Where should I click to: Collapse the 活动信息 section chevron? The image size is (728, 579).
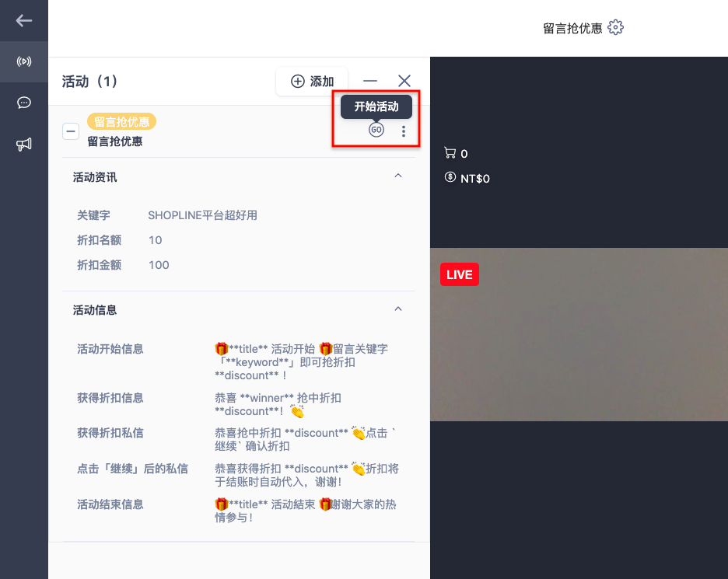(398, 309)
